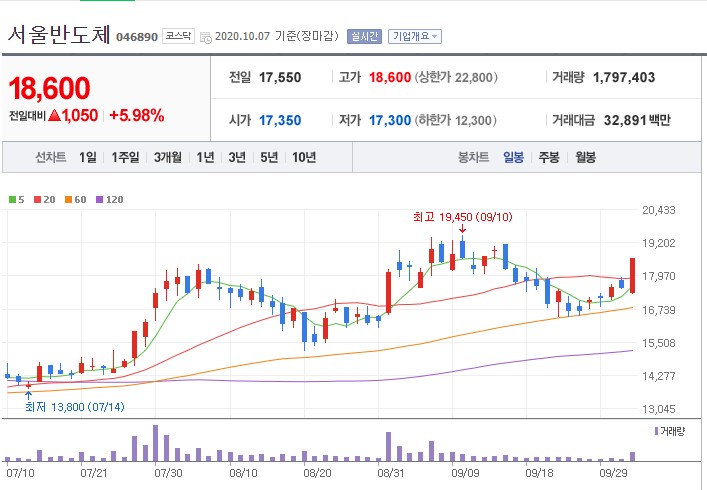Viewport: 707px width, 490px height.
Task: Click the opening price 17,350
Action: tap(280, 120)
